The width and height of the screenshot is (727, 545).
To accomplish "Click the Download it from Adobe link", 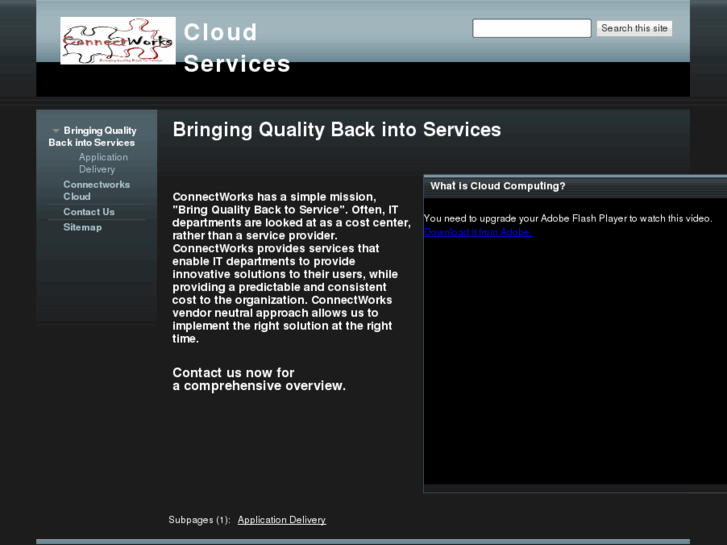I will [x=478, y=232].
